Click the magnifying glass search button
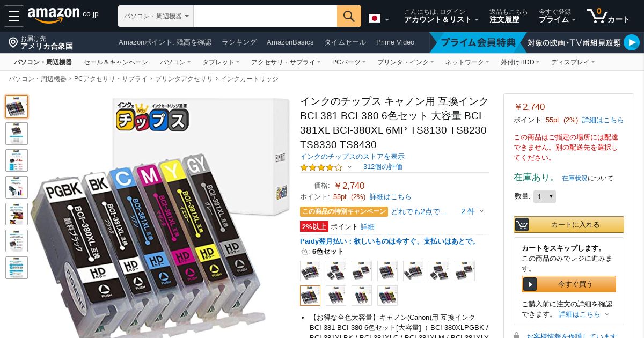The width and height of the screenshot is (644, 338). (x=349, y=16)
